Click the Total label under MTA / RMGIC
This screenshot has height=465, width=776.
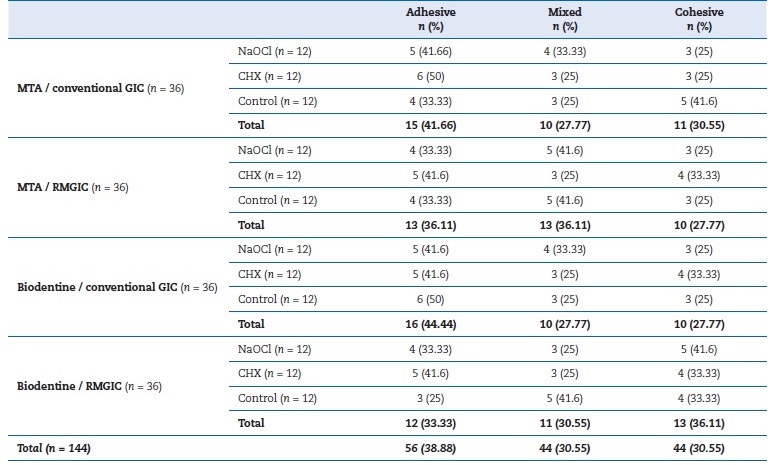click(251, 225)
